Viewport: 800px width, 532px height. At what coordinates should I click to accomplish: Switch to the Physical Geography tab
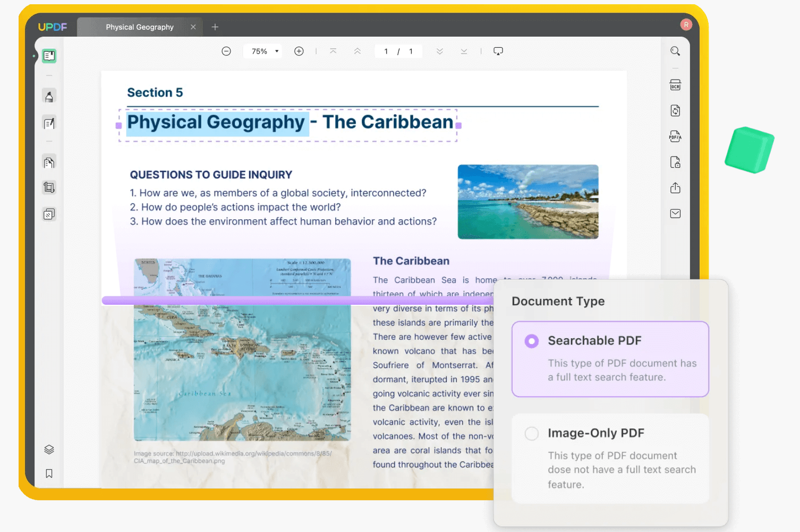[140, 27]
